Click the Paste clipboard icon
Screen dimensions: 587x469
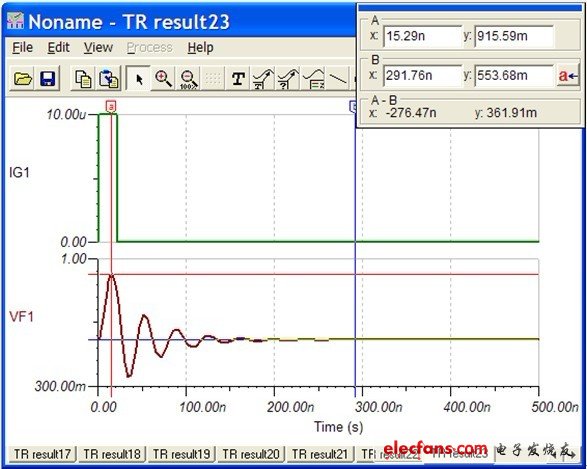click(109, 79)
